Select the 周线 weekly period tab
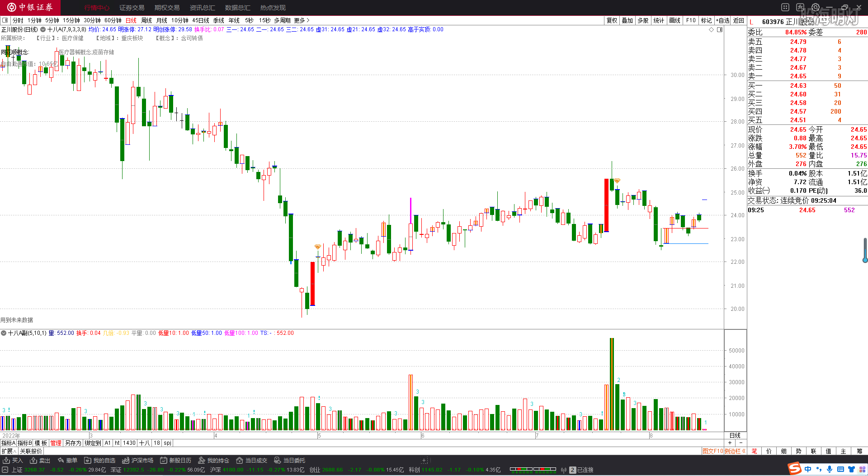This screenshot has width=868, height=476. 146,20
